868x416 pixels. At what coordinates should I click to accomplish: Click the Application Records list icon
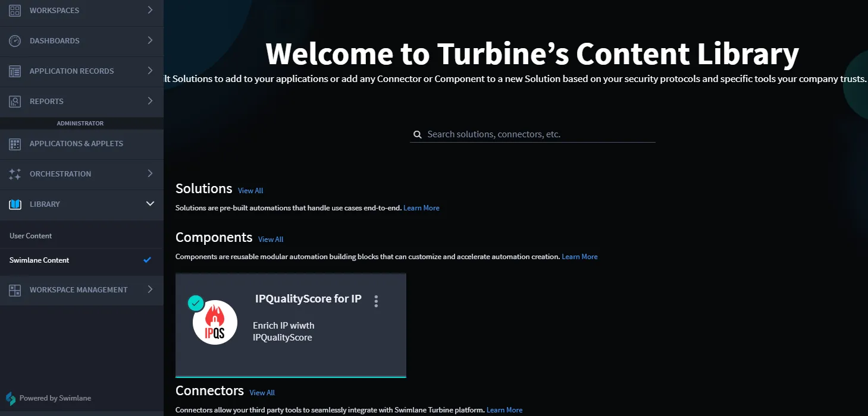(x=15, y=71)
